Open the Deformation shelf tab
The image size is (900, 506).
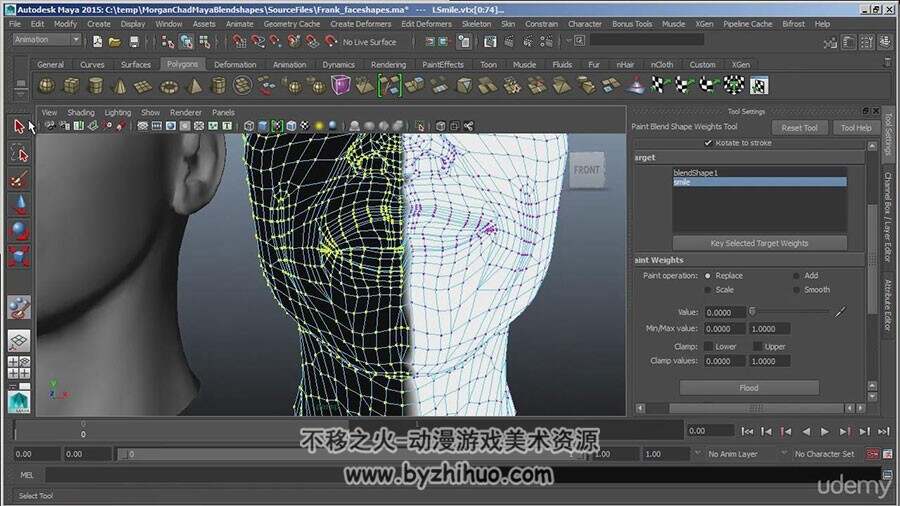tap(235, 65)
